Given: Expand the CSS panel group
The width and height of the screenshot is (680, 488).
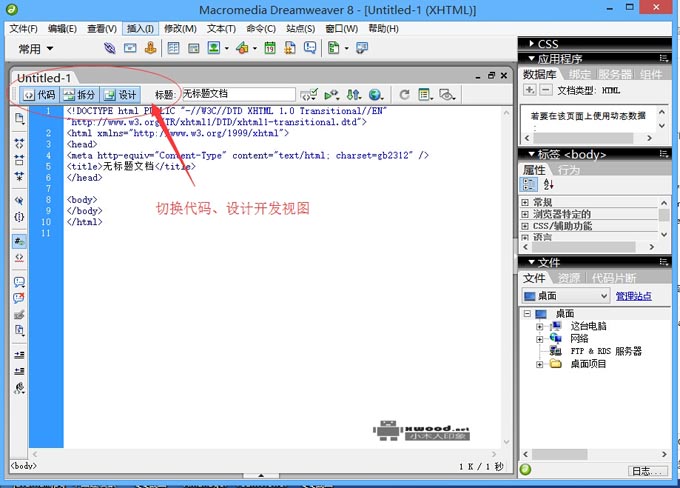Looking at the screenshot, I should pos(532,43).
